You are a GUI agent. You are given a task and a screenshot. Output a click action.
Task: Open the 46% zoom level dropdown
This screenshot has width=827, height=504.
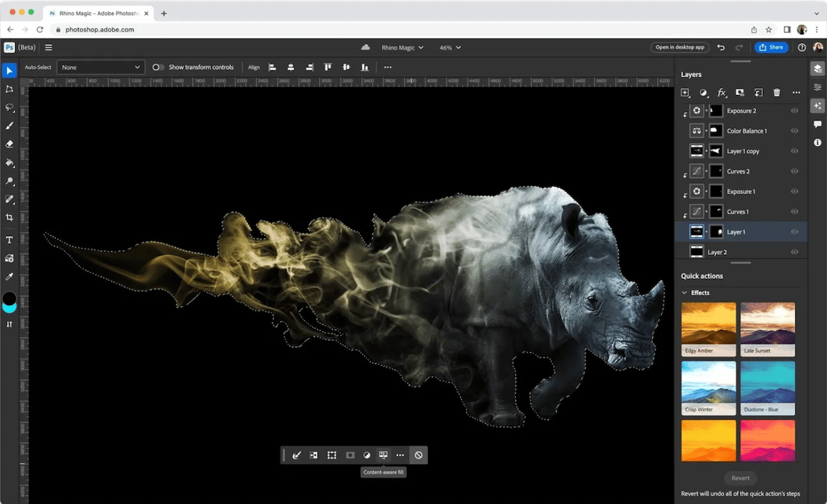tap(450, 48)
